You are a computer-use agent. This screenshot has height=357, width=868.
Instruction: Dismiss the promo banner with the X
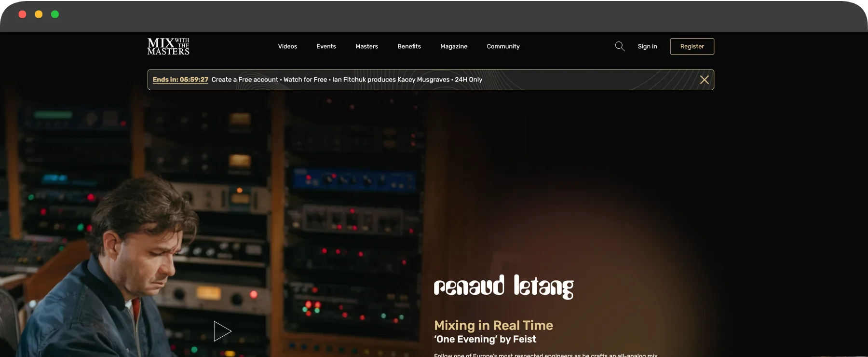tap(704, 80)
